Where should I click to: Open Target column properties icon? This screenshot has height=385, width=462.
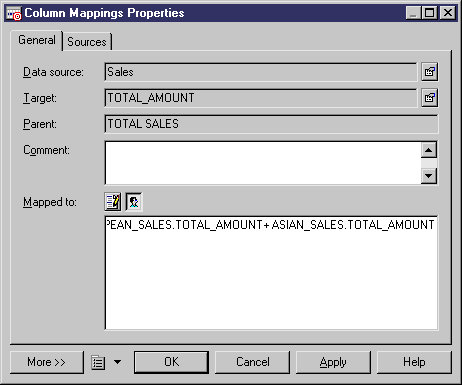429,98
